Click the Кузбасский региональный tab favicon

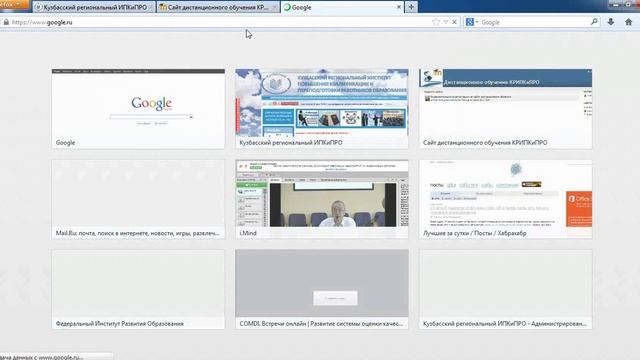click(x=39, y=7)
